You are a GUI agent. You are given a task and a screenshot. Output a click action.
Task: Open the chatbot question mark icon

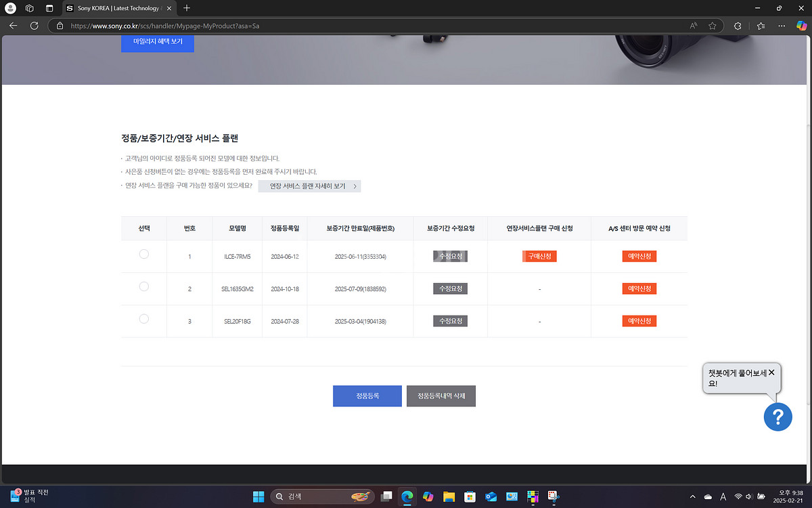(x=777, y=416)
